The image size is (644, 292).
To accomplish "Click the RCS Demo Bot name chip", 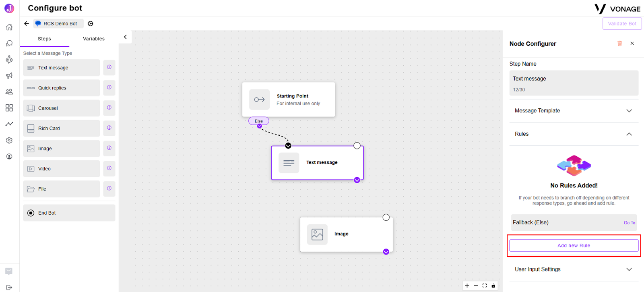I will pos(59,23).
